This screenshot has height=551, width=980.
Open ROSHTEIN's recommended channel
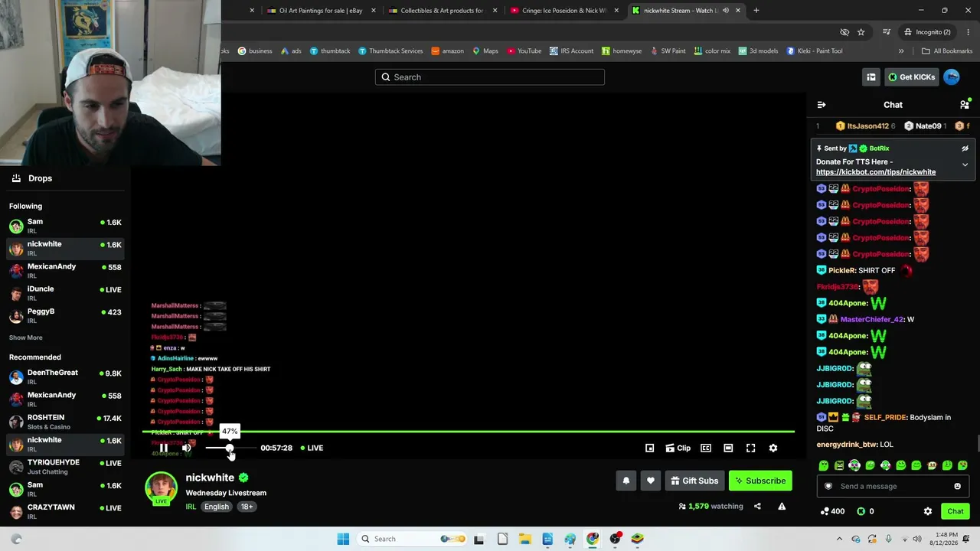[x=64, y=422]
